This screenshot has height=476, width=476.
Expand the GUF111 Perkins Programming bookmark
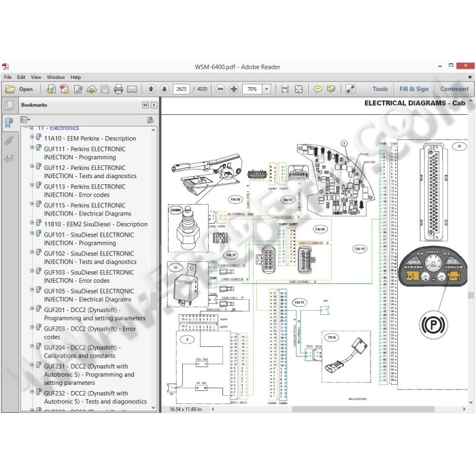coord(32,148)
